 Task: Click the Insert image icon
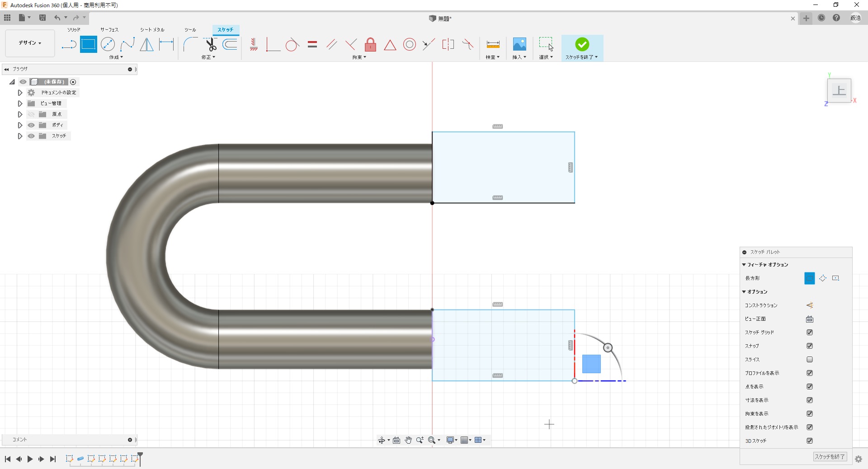click(519, 44)
